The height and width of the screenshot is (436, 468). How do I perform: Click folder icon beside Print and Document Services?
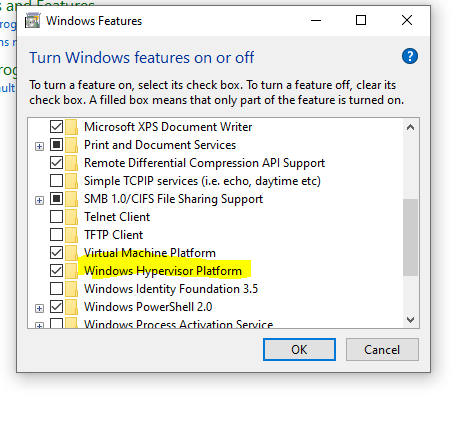(x=71, y=145)
